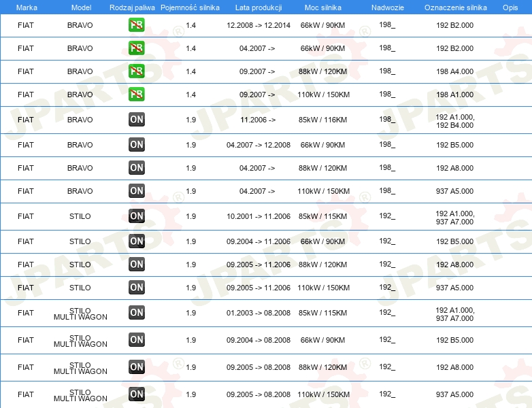532x408 pixels.
Task: Click body code 198_ in the 85kW / 116KM row
Action: tap(387, 120)
